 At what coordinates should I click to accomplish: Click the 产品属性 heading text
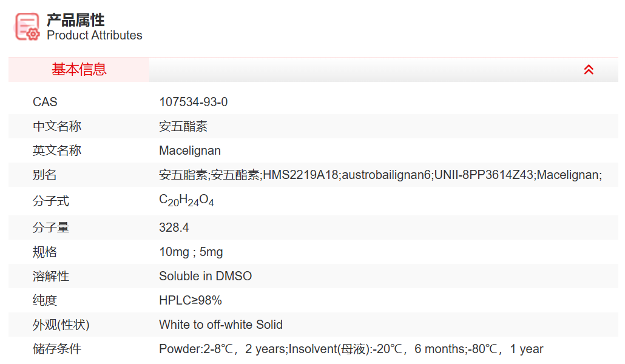(x=75, y=20)
